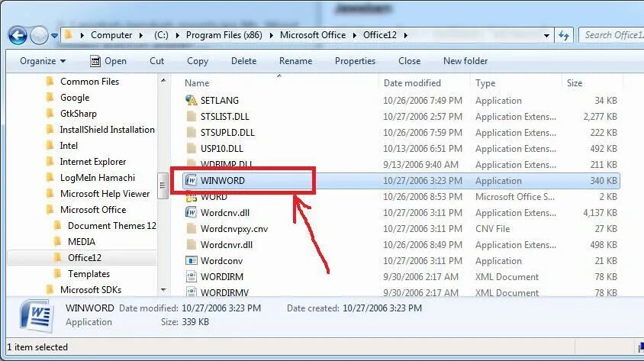The width and height of the screenshot is (644, 361).
Task: Select Office12 breadcrumb segment
Action: click(380, 35)
